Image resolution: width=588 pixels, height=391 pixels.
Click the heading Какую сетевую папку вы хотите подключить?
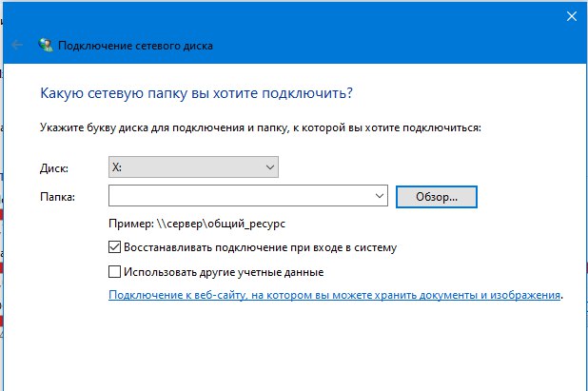click(197, 93)
